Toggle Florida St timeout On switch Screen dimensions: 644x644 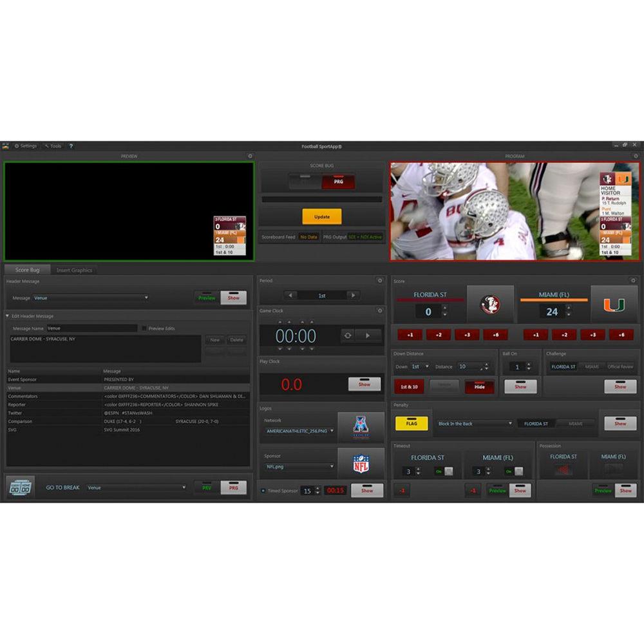click(444, 471)
